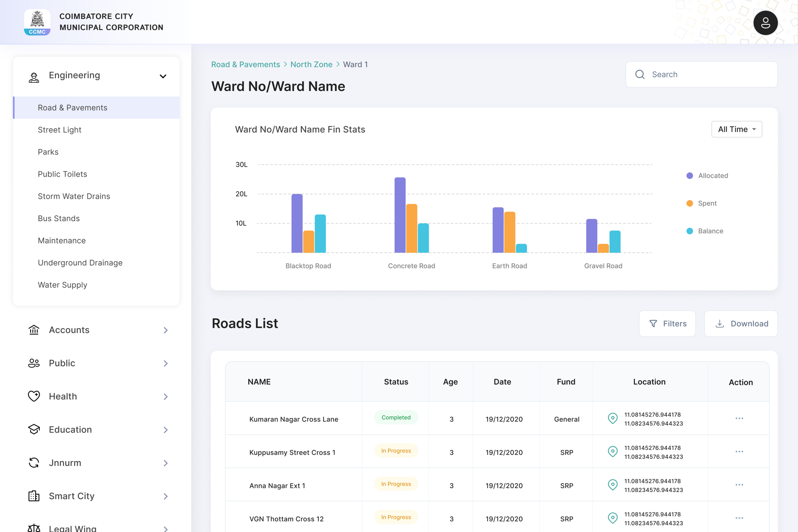798x532 pixels.
Task: Open action dots for VGN Thottam Cross 12
Action: [x=739, y=518]
